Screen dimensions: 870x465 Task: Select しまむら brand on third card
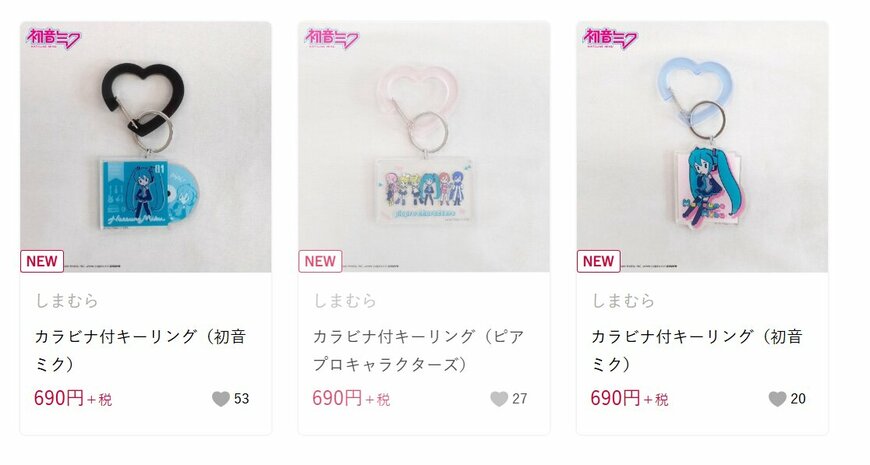click(623, 301)
